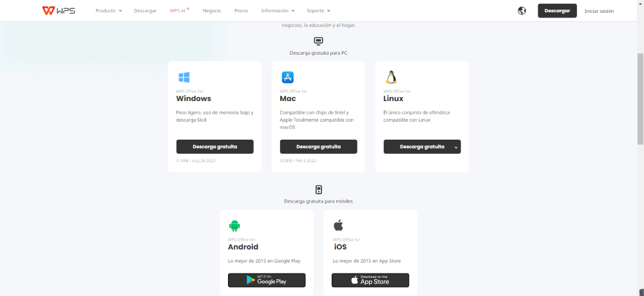The image size is (644, 296).
Task: Click Iniciar sesión link
Action: click(599, 11)
